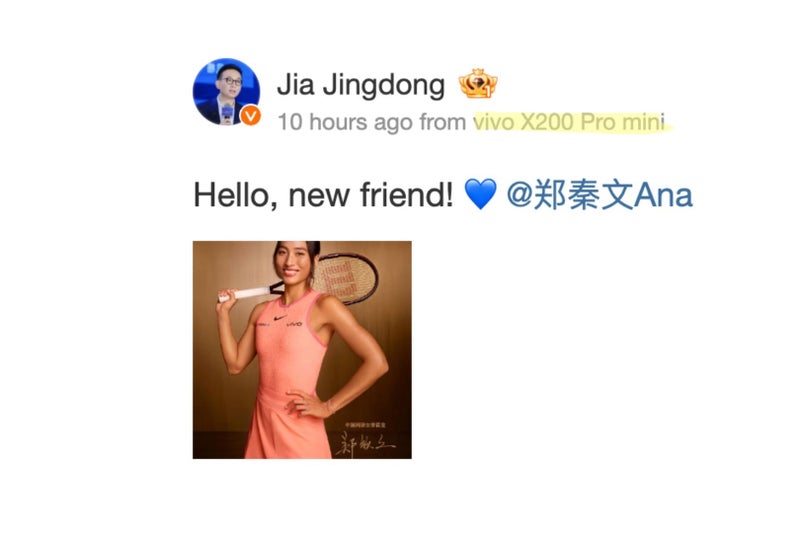Open the Jia Jingdong username link
Viewport: 800px width, 533px height.
361,85
